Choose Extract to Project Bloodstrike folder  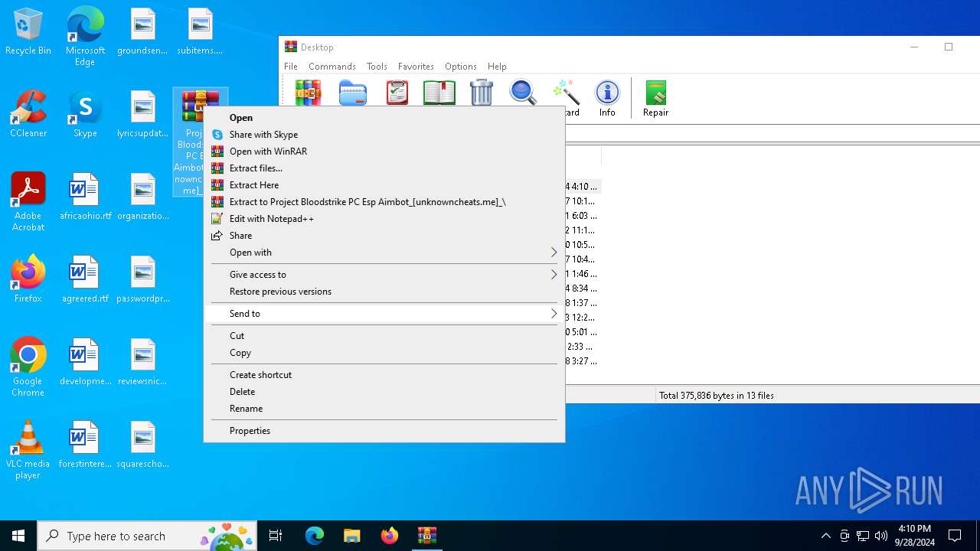[384, 202]
